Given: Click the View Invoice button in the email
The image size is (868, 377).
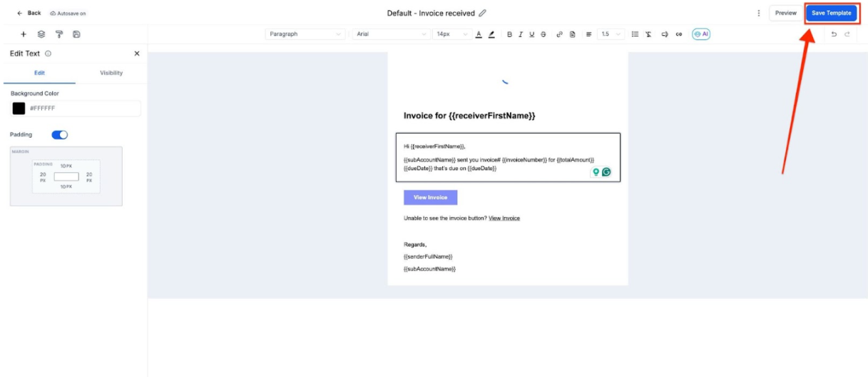Looking at the screenshot, I should 430,198.
